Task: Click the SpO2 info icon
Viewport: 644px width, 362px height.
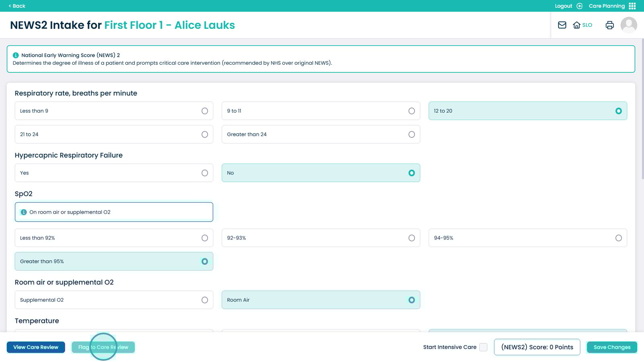Action: 24,212
